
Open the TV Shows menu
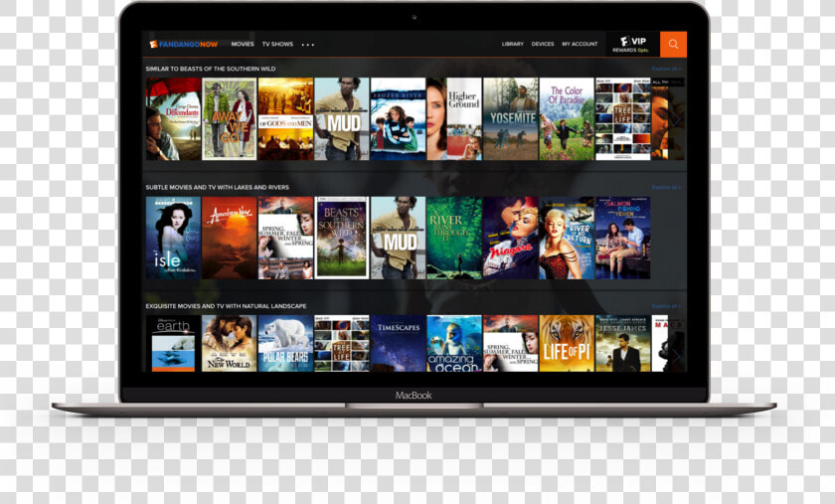point(277,44)
